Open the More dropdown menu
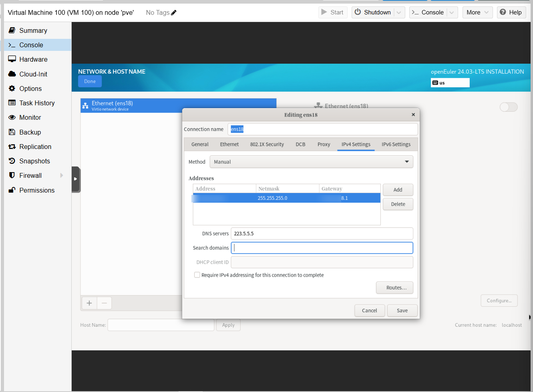Viewport: 533px width, 392px height. pyautogui.click(x=477, y=12)
